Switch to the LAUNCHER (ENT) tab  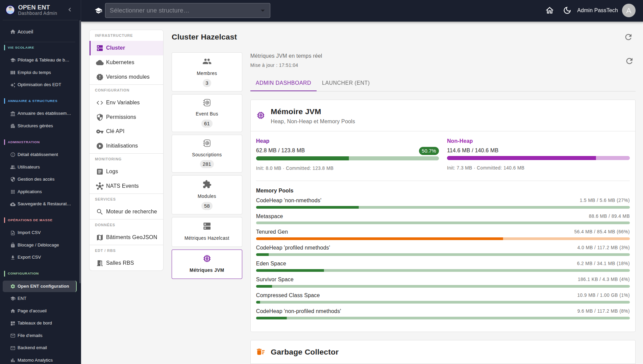point(346,83)
